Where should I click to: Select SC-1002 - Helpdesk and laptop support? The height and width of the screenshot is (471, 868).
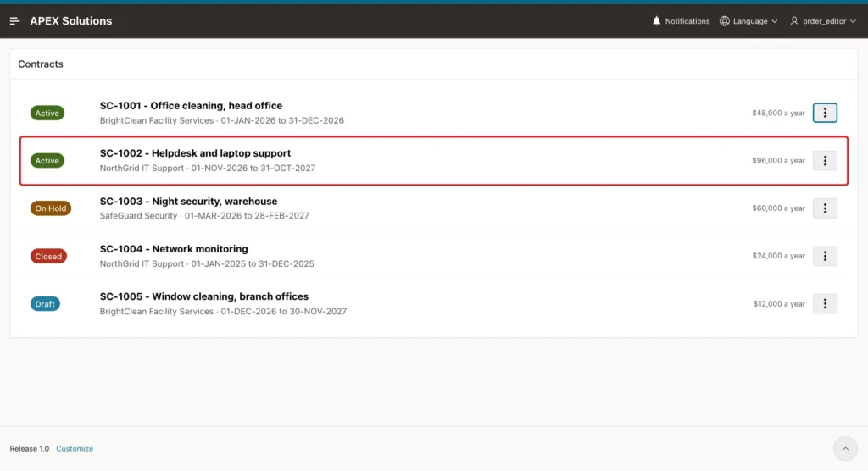[x=195, y=153]
